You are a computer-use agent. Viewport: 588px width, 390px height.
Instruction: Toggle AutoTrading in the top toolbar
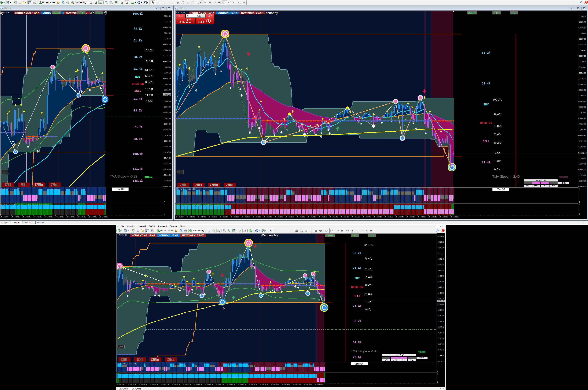(79, 2)
